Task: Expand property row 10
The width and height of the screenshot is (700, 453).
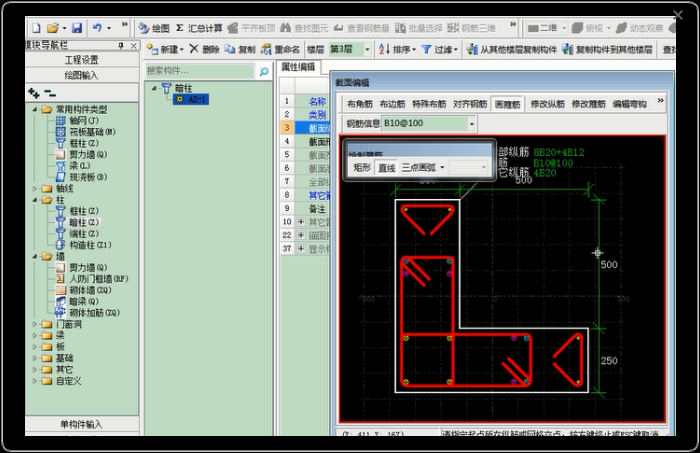Action: pyautogui.click(x=301, y=222)
